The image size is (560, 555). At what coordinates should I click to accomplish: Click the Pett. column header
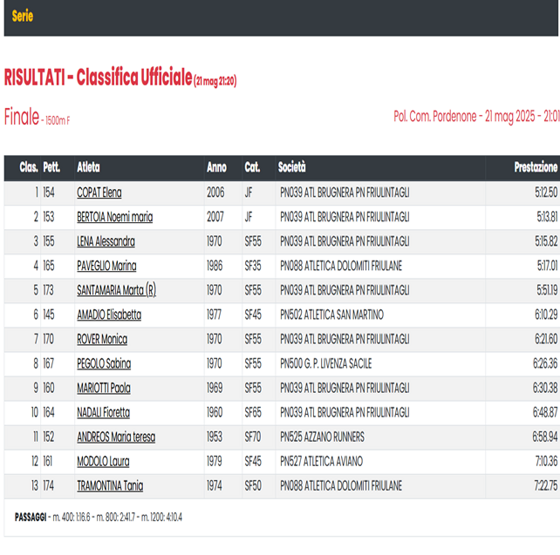[x=51, y=167]
